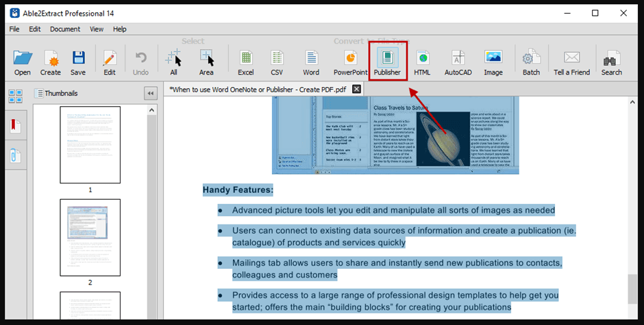This screenshot has width=644, height=325.
Task: Convert the selection to Word
Action: tap(311, 63)
